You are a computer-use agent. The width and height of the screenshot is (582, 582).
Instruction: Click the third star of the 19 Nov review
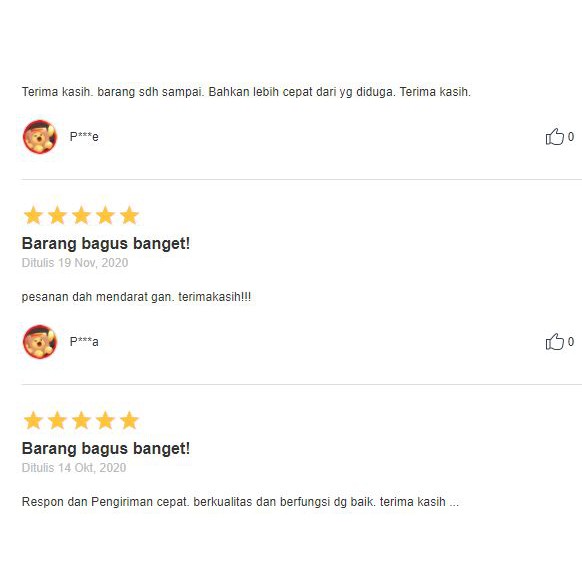pos(81,215)
